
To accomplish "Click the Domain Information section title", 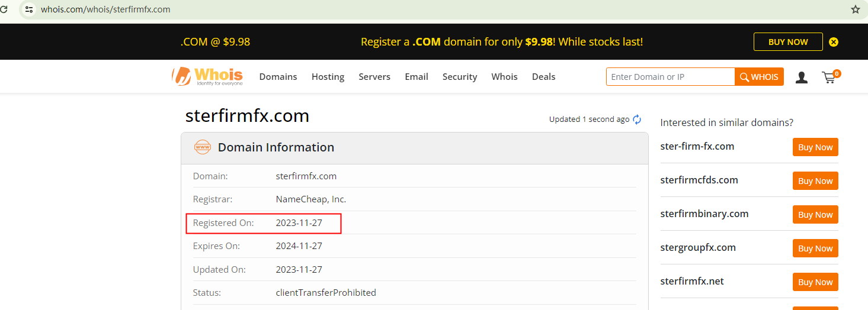I will point(276,147).
